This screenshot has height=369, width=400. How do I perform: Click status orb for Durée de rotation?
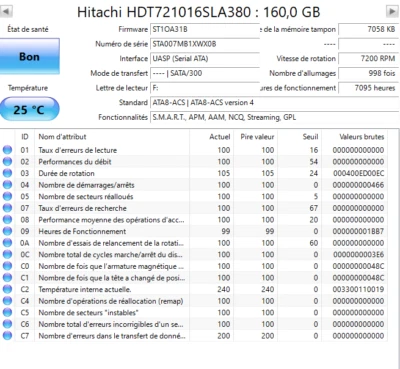pos(7,173)
